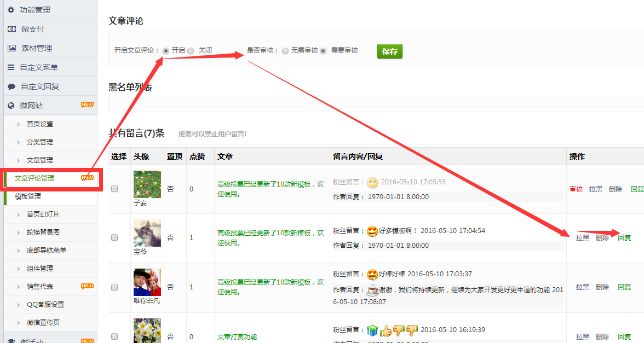644x343 pixels.
Task: Click the 微支付 money icon
Action: point(12,29)
